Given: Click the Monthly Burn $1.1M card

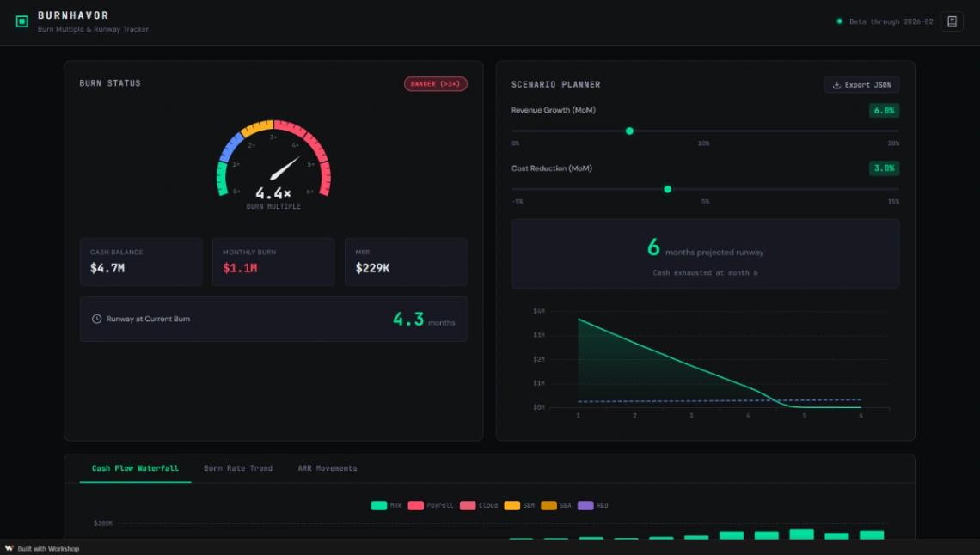Looking at the screenshot, I should [273, 261].
